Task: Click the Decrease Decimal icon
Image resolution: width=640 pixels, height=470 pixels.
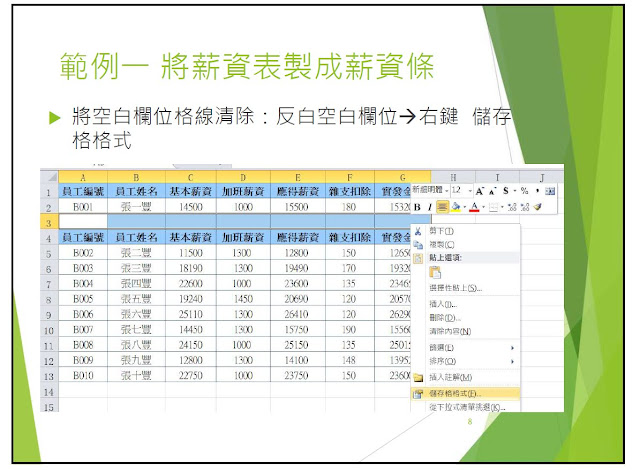Action: pyautogui.click(x=525, y=207)
